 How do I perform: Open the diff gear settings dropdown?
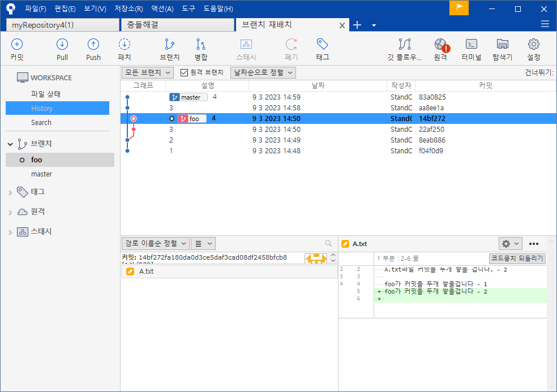(510, 244)
